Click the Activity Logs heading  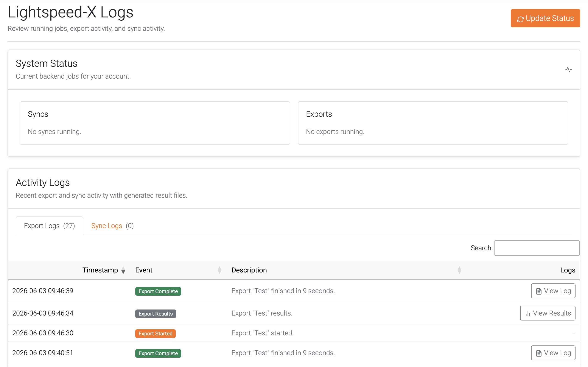(x=43, y=182)
